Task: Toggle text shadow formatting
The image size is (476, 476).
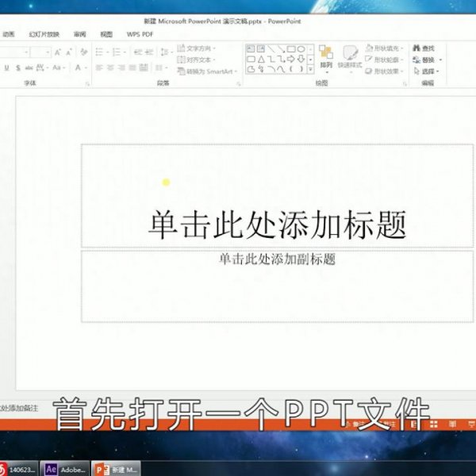Action: (x=17, y=68)
